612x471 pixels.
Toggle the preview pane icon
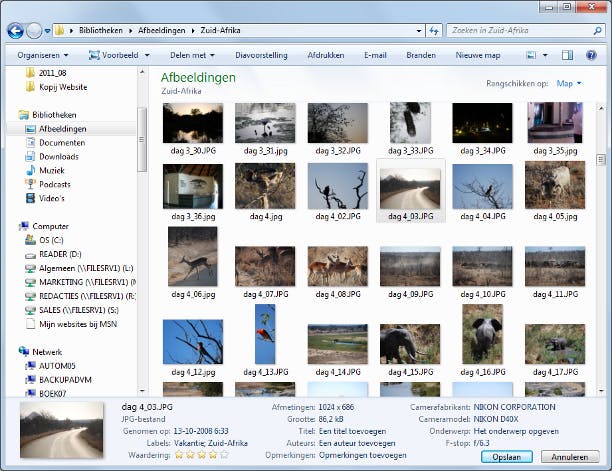[567, 55]
